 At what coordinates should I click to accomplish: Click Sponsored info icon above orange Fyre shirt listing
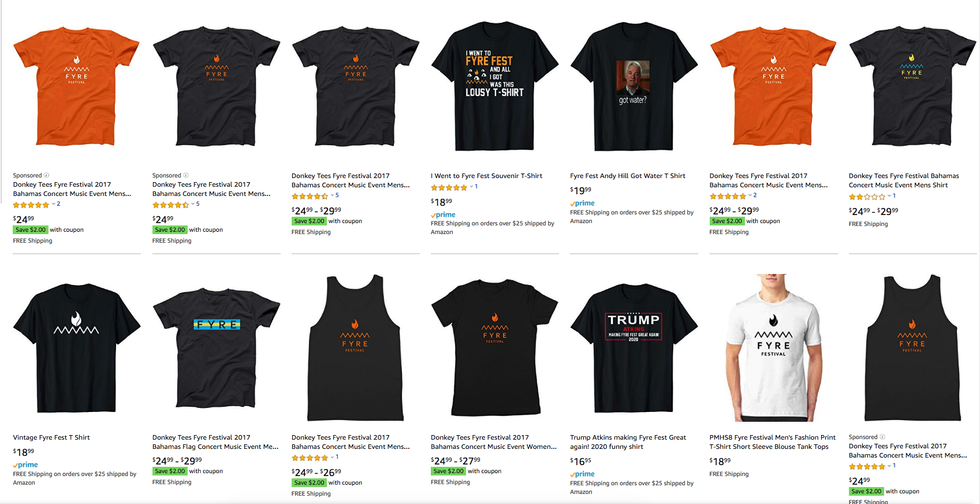(46, 176)
